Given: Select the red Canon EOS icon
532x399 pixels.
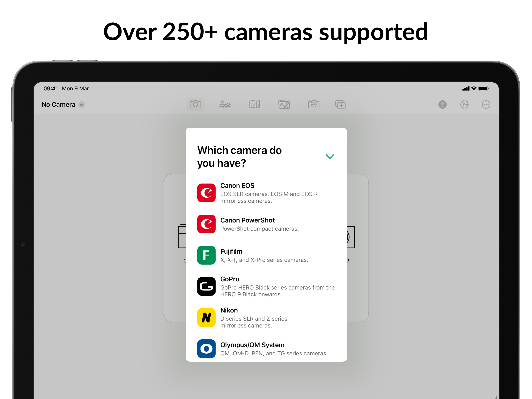Looking at the screenshot, I should click(206, 193).
